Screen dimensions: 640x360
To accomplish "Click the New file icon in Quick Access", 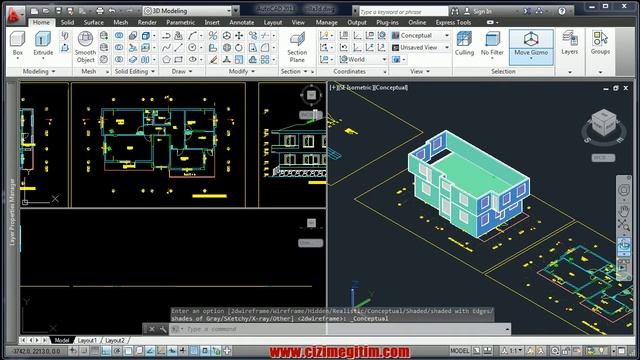I will click(35, 11).
